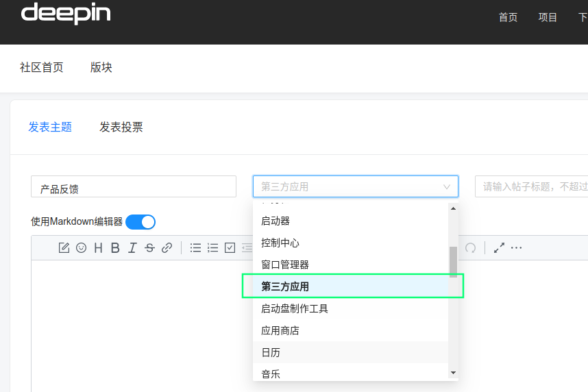Toggle bold formatting
588x392 pixels.
pyautogui.click(x=116, y=247)
